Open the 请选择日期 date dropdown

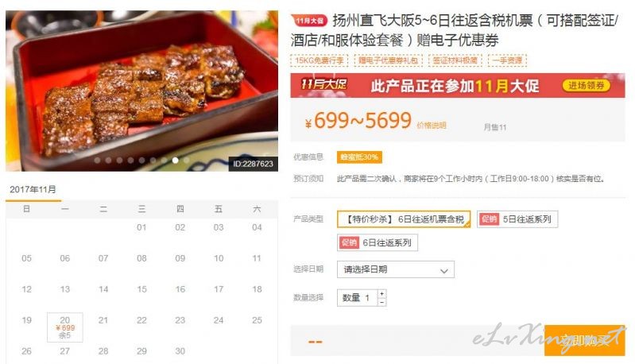396,269
